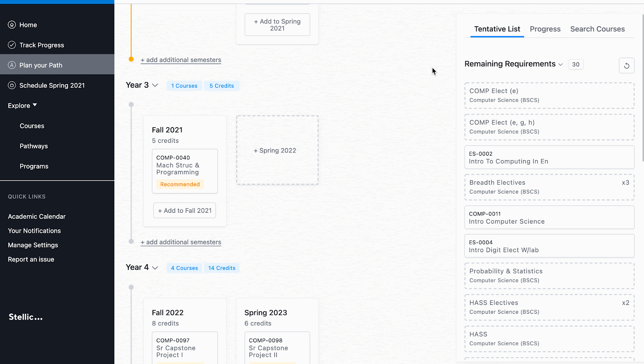Open Pathways under Explore
Screen dimensions: 644x364
point(34,146)
